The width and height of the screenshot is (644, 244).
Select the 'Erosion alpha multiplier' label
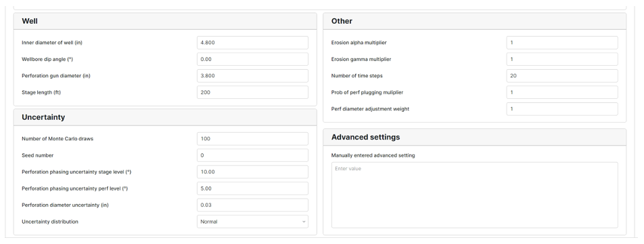click(x=359, y=43)
